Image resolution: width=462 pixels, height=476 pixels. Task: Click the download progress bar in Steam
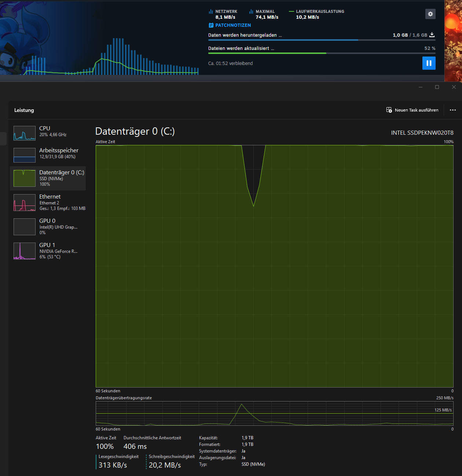click(x=322, y=40)
